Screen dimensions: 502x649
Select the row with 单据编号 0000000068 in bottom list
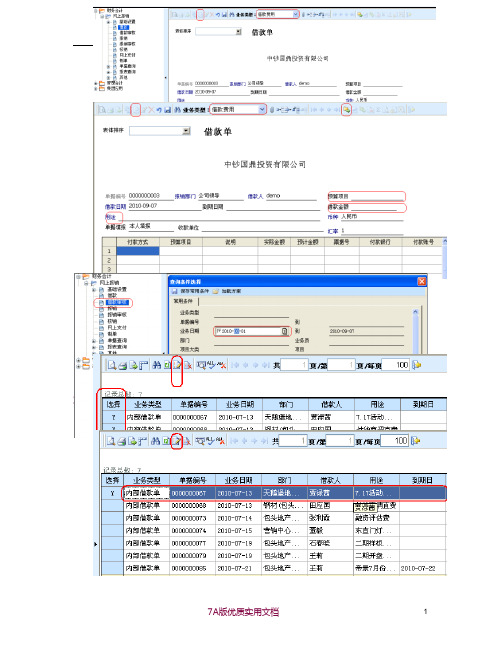tap(274, 505)
